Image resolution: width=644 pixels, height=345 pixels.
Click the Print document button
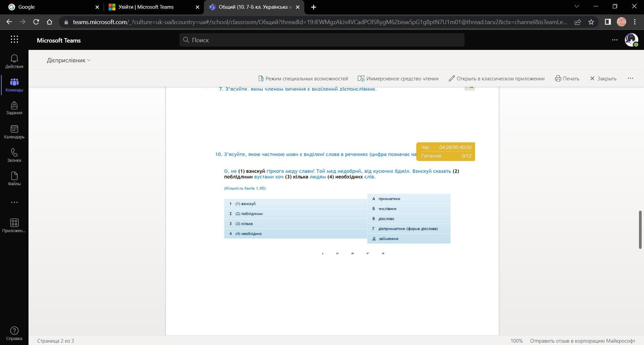pyautogui.click(x=567, y=78)
